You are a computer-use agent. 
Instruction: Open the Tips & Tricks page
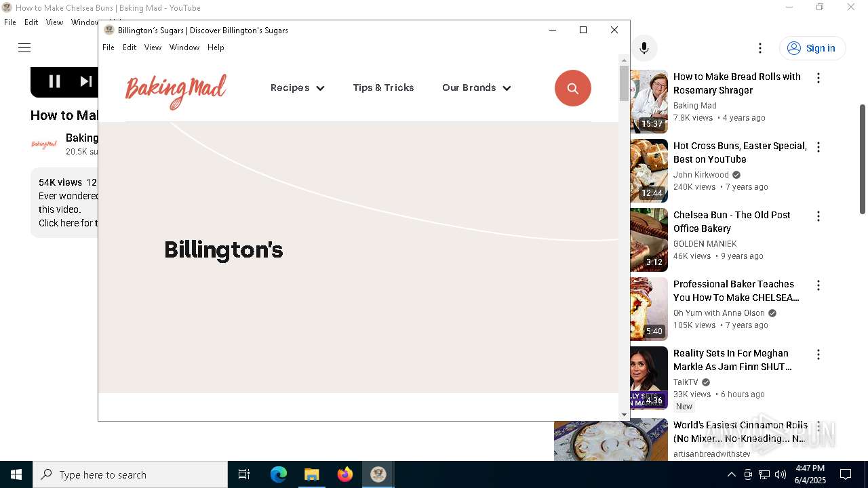click(383, 88)
